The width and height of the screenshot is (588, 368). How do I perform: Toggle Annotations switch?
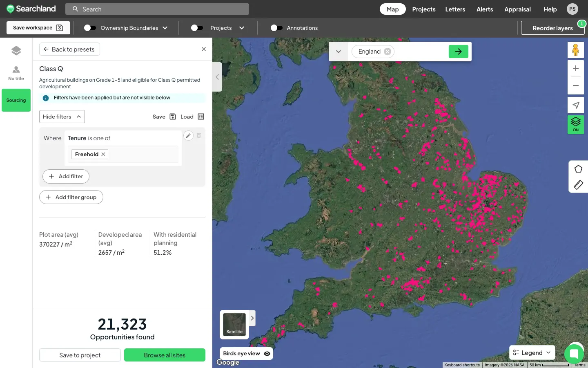pyautogui.click(x=276, y=28)
